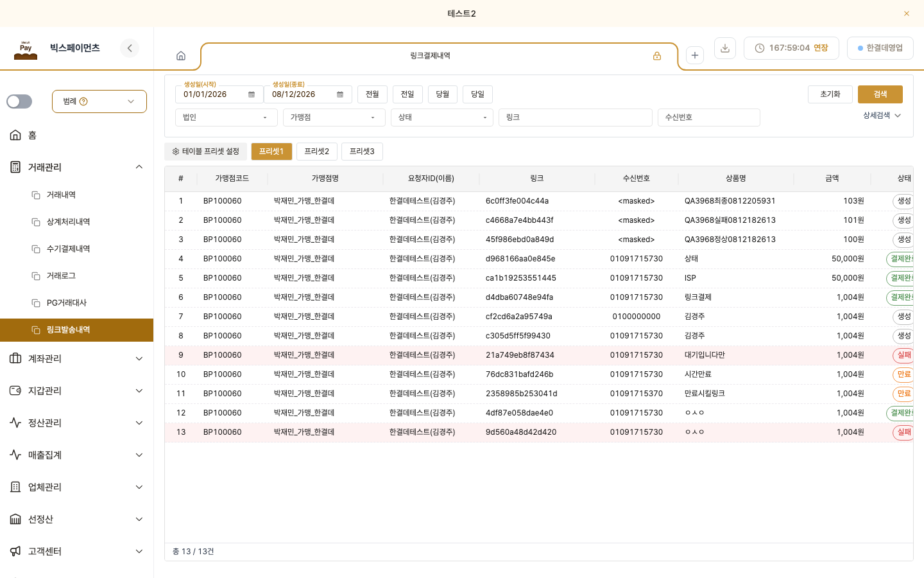Add a new tab with plus button
Viewport: 924px width, 578px height.
click(x=695, y=56)
